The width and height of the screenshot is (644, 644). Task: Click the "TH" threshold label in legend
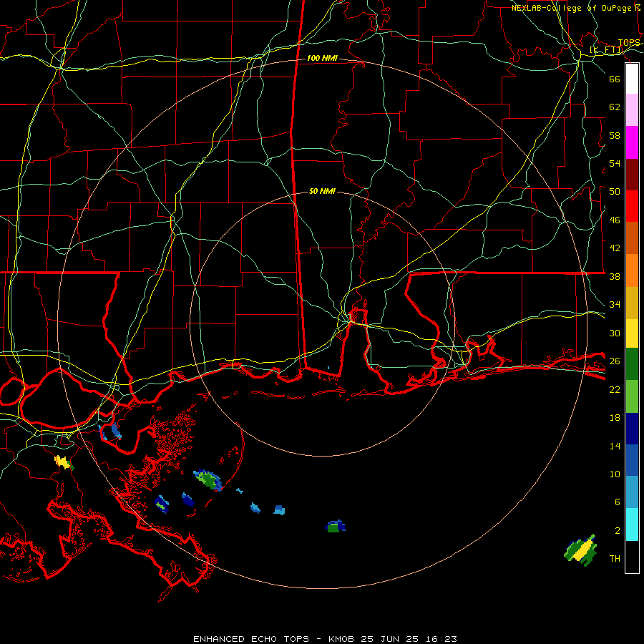coord(615,559)
